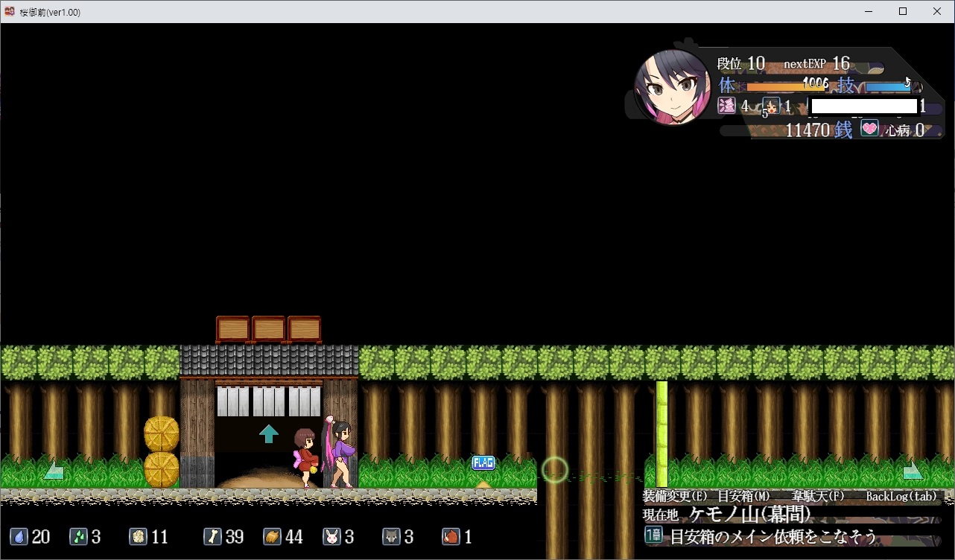Click the 11470 銭 money amount

819,130
